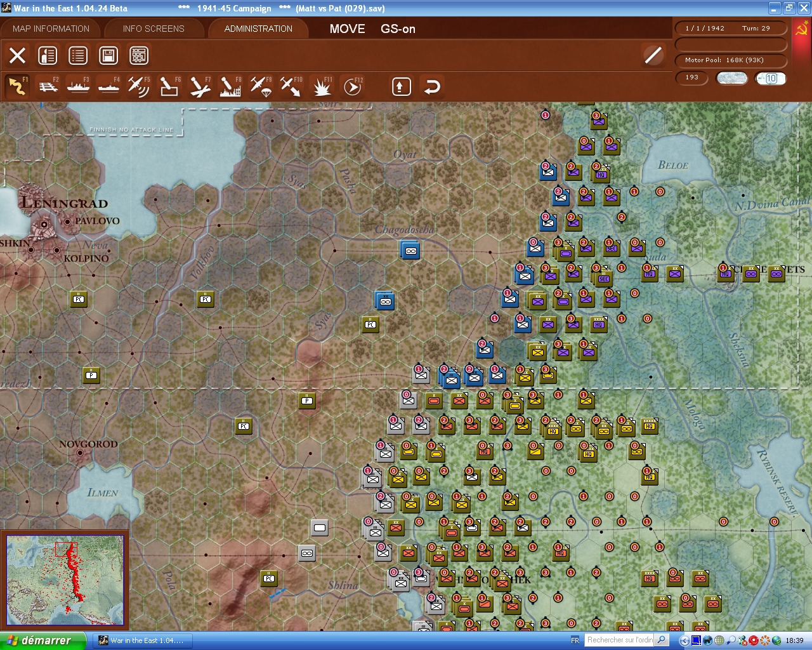Click the Rechercher sur l'ordinateur search field
812x650 pixels.
point(619,640)
